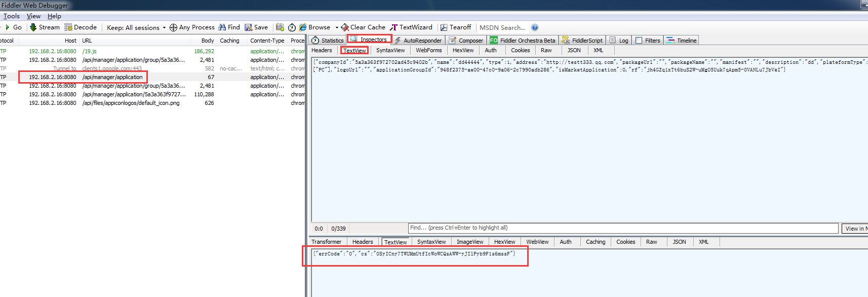
Task: Select the 110,288 body size session
Action: pyautogui.click(x=152, y=94)
